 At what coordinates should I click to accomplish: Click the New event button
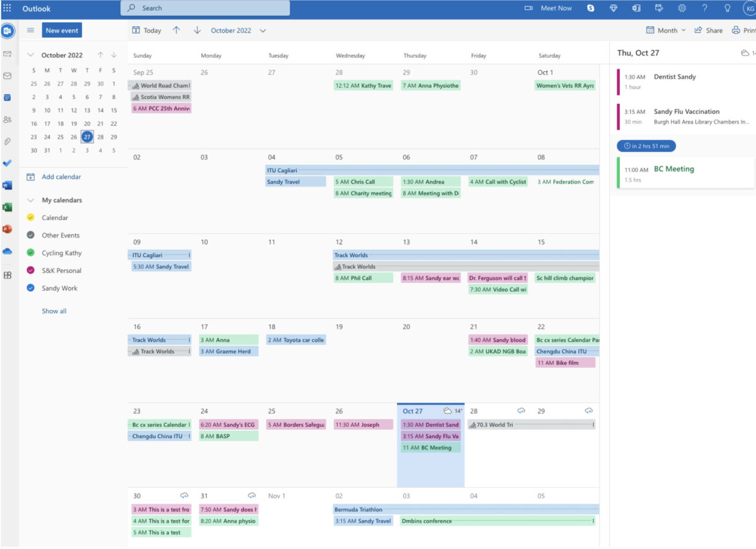[61, 30]
